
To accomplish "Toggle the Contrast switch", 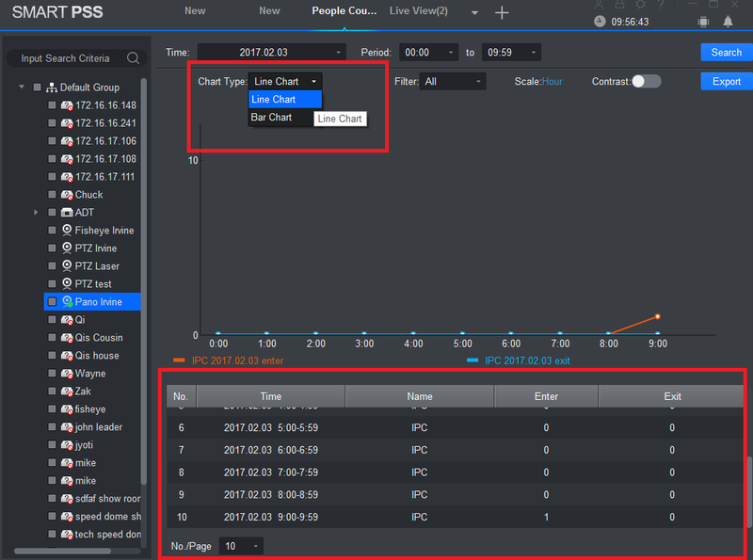I will point(646,82).
